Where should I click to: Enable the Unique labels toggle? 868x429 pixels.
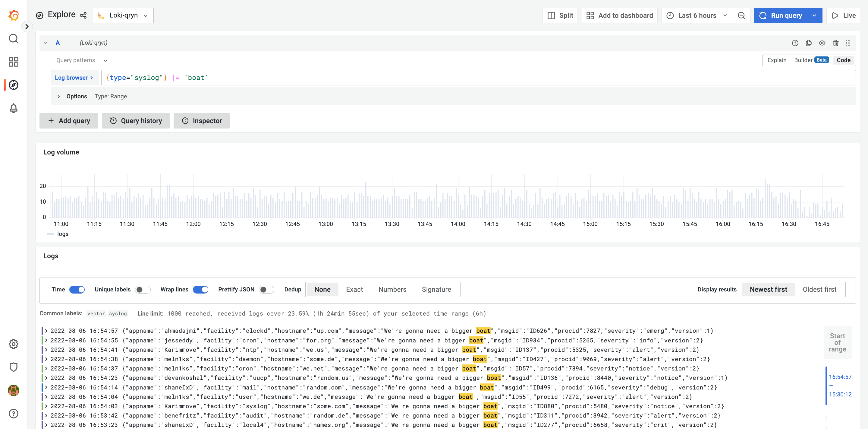[x=143, y=289]
